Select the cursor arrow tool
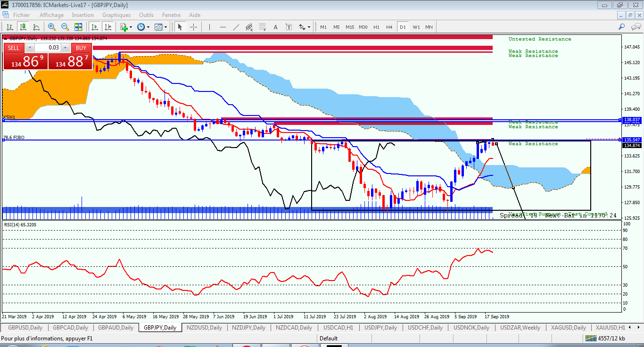644x347 pixels. [180, 27]
